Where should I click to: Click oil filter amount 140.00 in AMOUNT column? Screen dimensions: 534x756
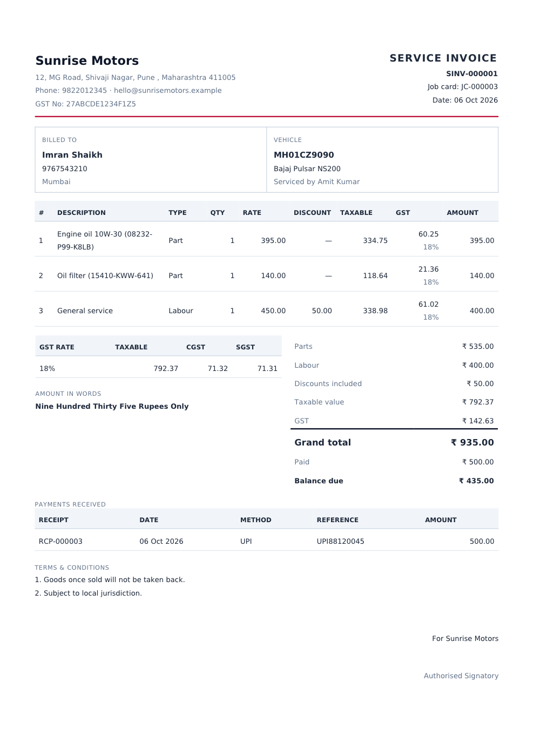482,275
